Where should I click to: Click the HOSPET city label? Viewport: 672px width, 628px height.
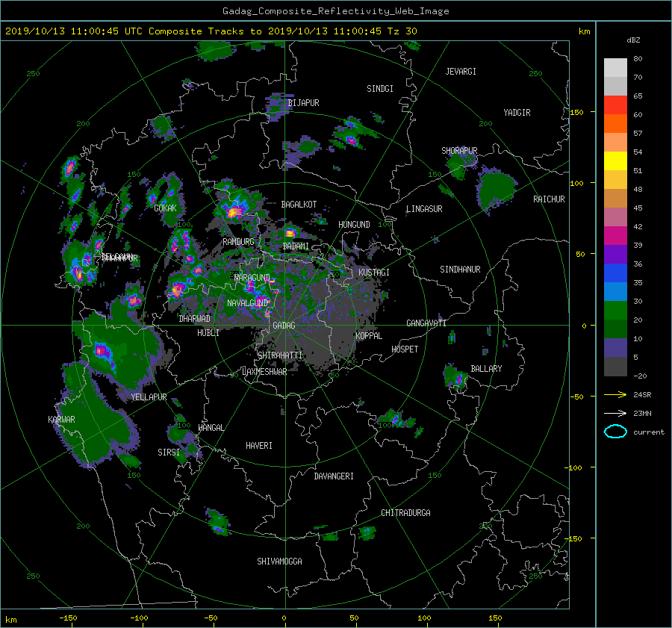(405, 349)
